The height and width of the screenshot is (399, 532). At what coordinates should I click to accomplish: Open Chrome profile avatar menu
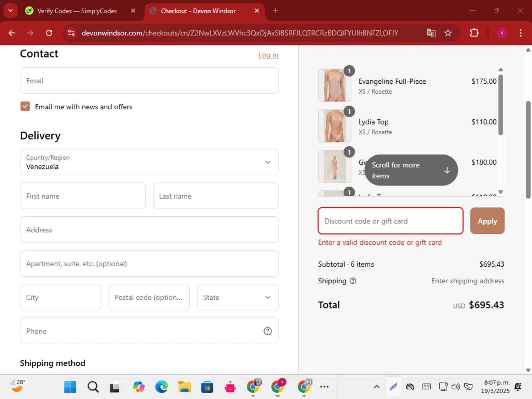point(502,33)
